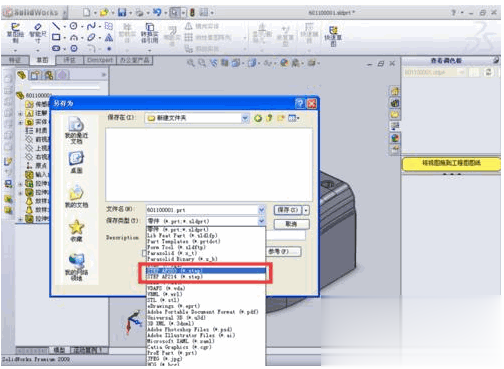Click the create new folder icon
The image size is (504, 369).
281,118
